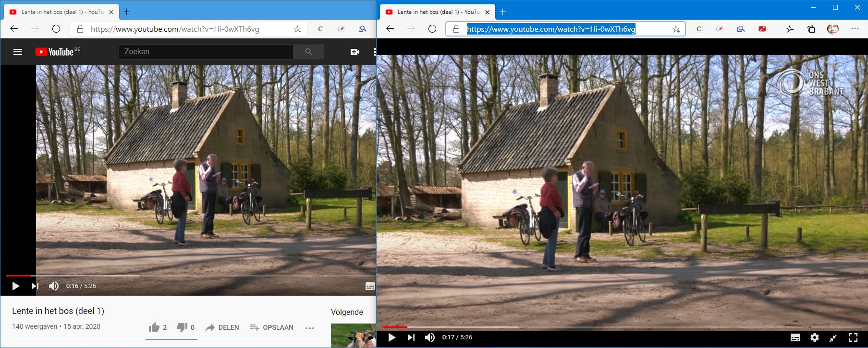Open red circle extension in right window
Screen dimensions: 868x348
pyautogui.click(x=720, y=29)
